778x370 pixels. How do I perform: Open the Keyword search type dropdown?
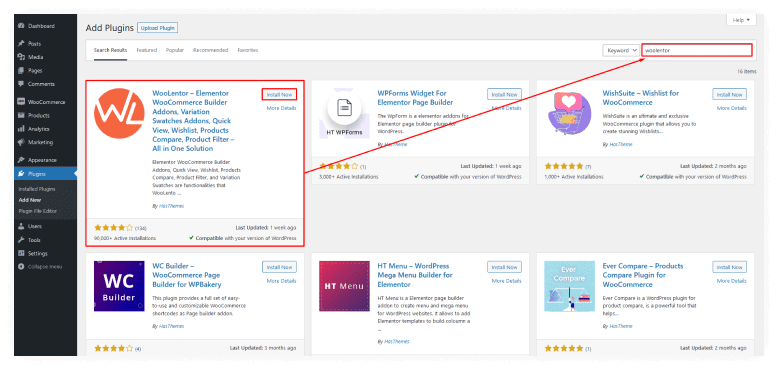coord(620,50)
